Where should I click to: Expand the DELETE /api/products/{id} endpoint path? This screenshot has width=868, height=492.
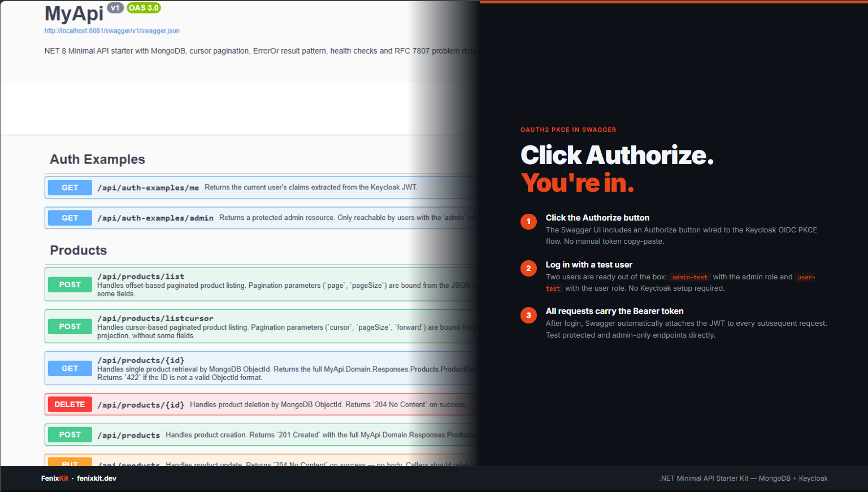tap(141, 405)
